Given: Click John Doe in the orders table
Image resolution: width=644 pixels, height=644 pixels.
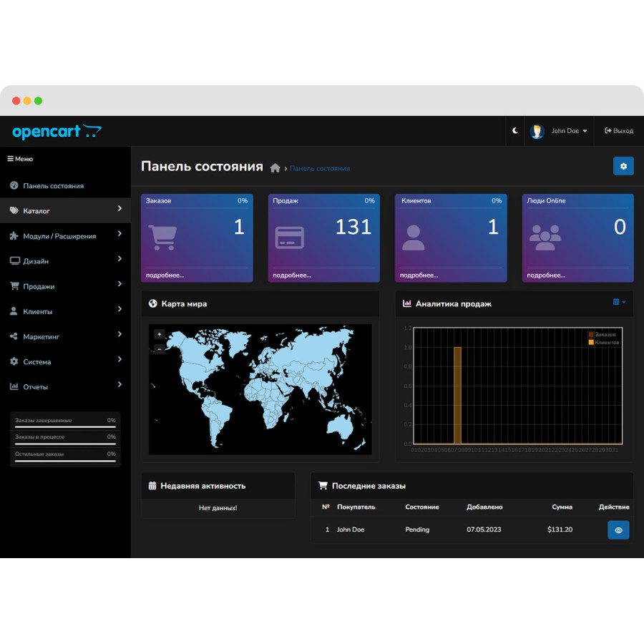Looking at the screenshot, I should (x=351, y=530).
